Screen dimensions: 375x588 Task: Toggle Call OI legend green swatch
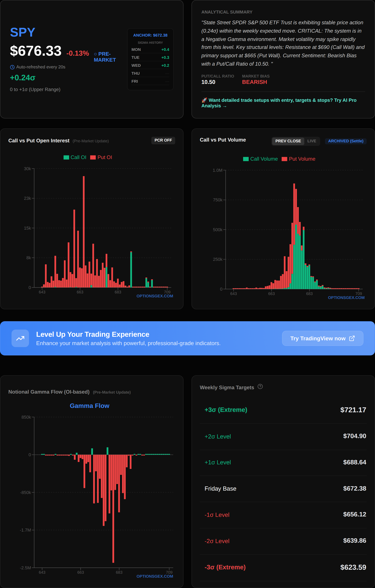click(x=66, y=157)
